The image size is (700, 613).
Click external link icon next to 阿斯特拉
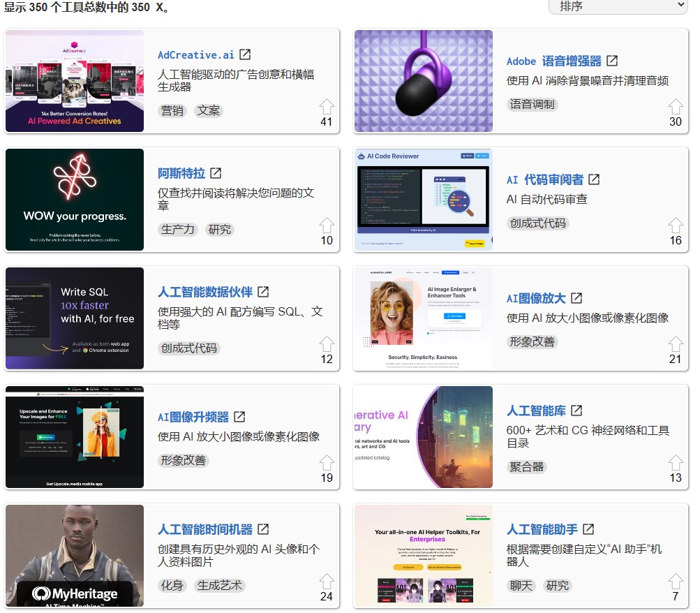pos(216,172)
